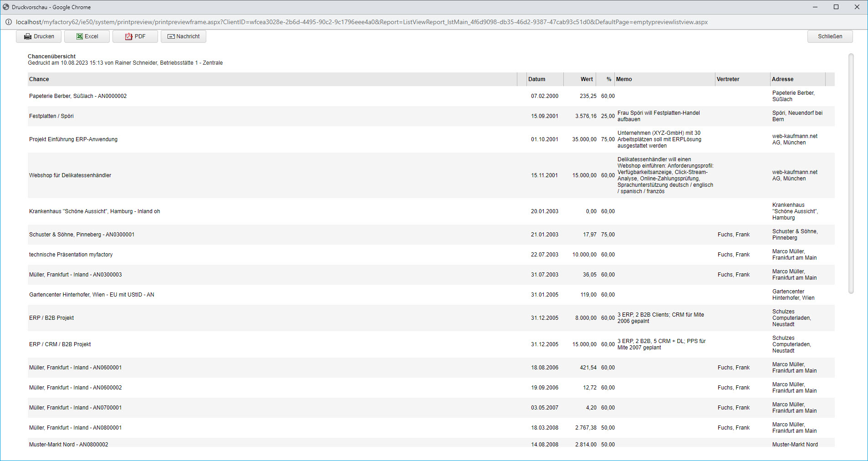The height and width of the screenshot is (461, 868).
Task: Click the Schließen button
Action: coord(830,36)
